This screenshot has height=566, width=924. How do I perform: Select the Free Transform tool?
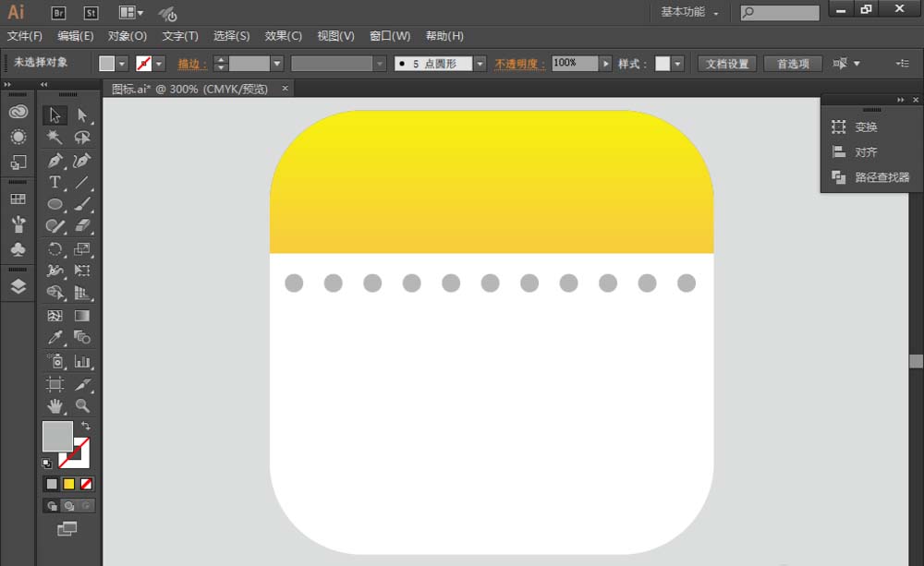click(x=82, y=271)
